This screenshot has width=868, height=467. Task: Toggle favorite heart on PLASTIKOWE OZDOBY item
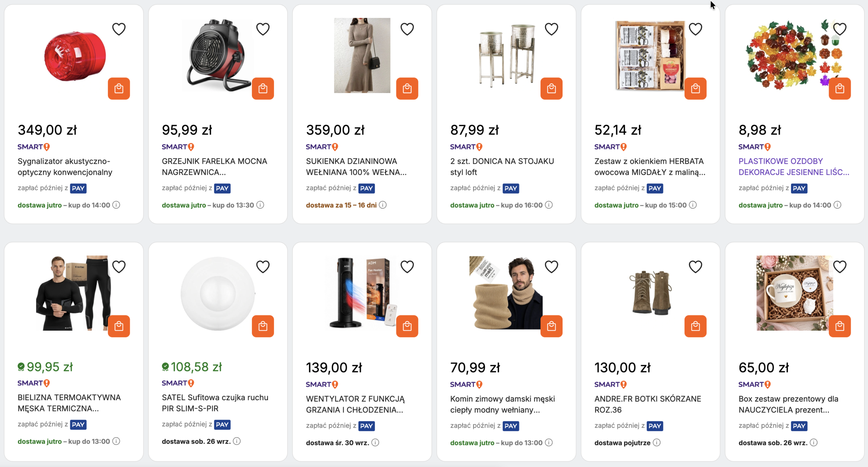840,29
